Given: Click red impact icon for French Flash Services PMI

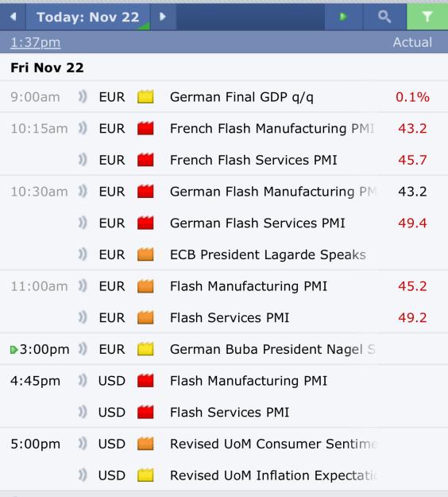Looking at the screenshot, I should point(145,160).
